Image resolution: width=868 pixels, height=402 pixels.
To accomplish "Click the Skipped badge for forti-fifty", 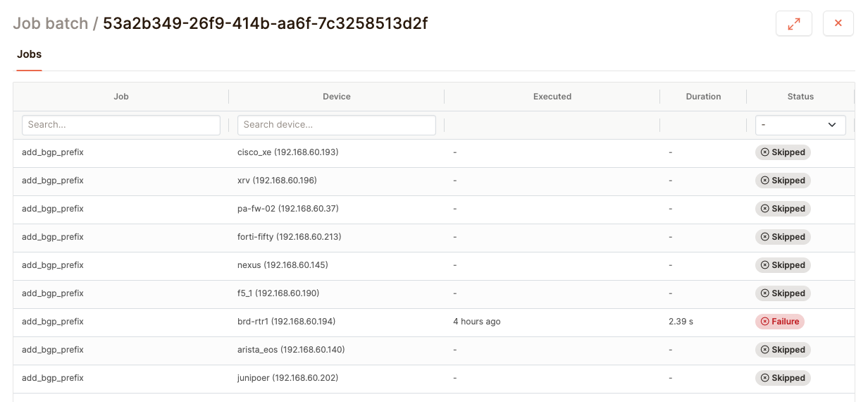I will click(x=783, y=237).
